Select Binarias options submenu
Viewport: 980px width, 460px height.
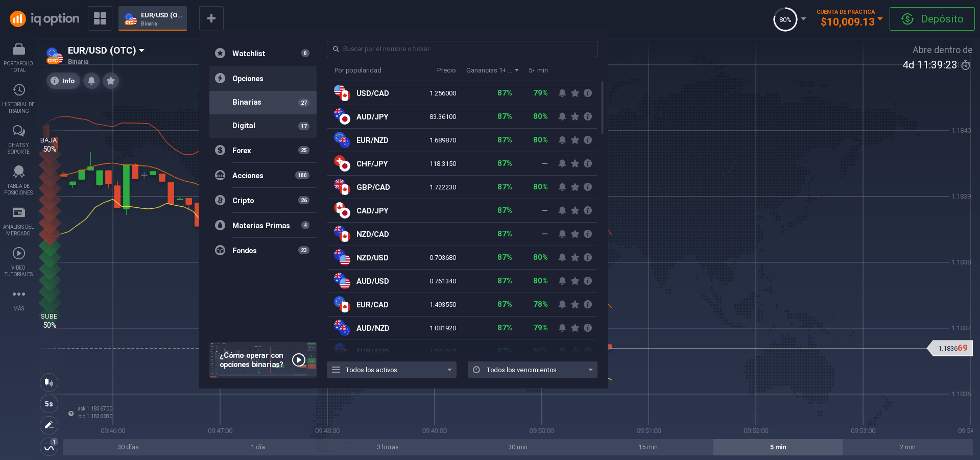pyautogui.click(x=263, y=102)
